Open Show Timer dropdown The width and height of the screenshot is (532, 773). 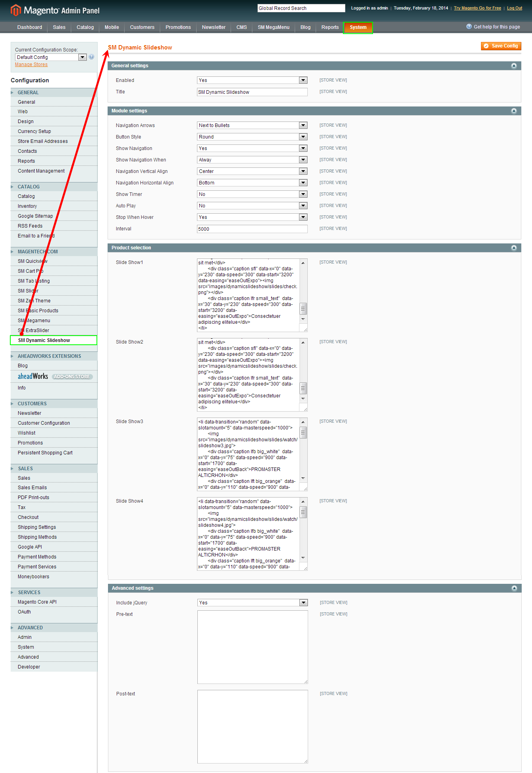252,194
